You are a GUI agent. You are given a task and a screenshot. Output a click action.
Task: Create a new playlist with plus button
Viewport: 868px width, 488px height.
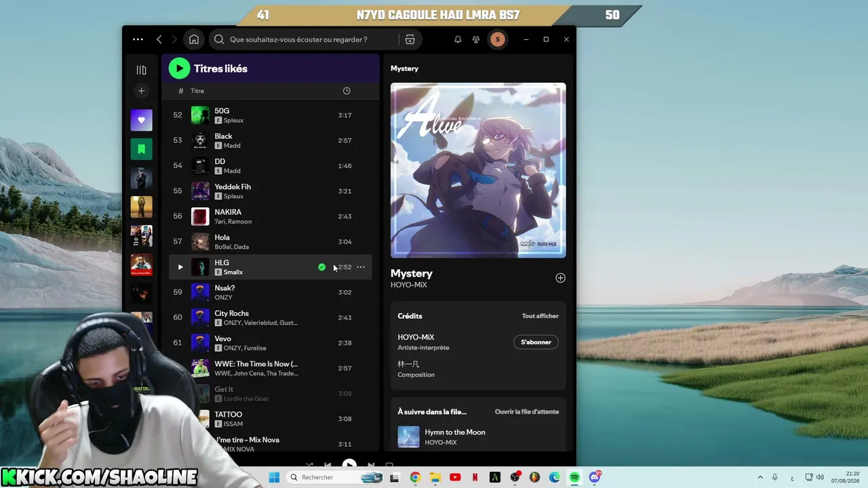click(x=141, y=91)
